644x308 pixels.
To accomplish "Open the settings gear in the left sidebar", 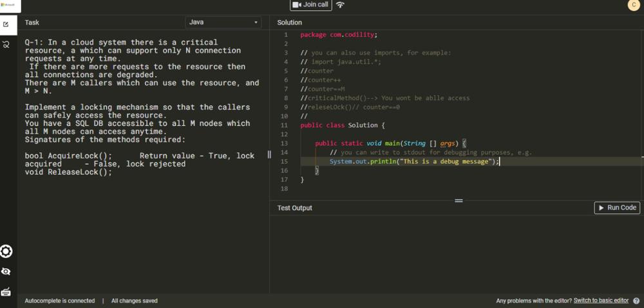I will (6, 251).
